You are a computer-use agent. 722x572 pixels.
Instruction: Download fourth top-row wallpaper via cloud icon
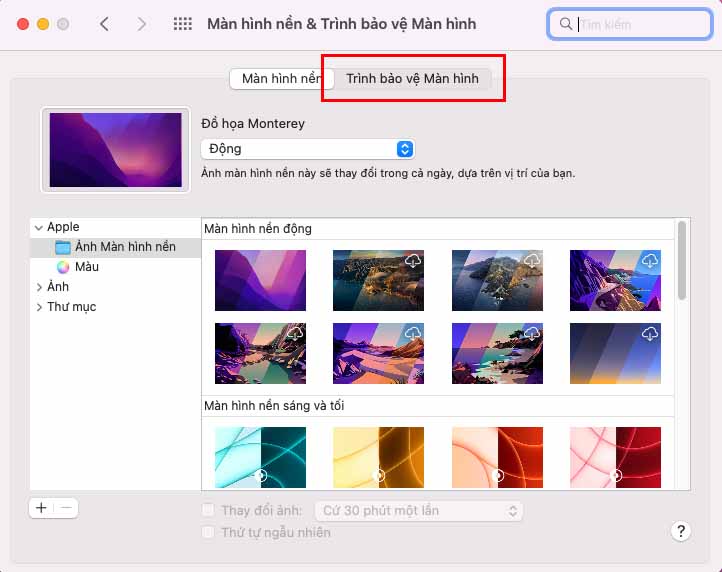tap(650, 260)
